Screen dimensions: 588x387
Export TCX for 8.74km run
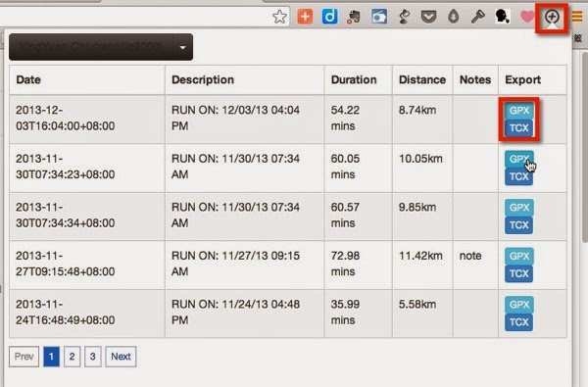[x=519, y=128]
